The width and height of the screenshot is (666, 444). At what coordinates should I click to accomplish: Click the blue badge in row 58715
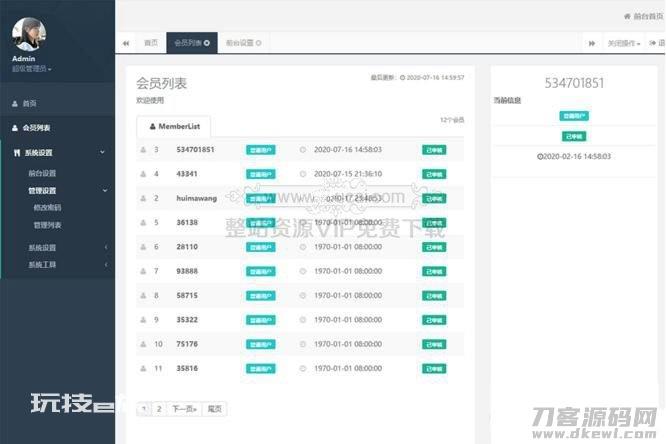click(x=260, y=296)
